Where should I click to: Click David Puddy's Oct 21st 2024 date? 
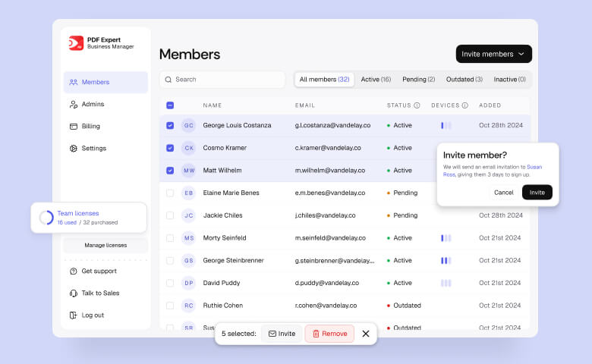500,283
